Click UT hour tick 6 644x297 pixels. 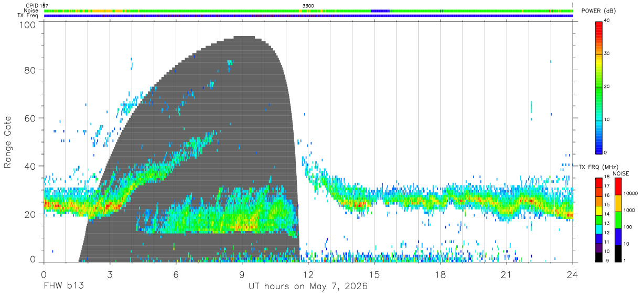176,274
